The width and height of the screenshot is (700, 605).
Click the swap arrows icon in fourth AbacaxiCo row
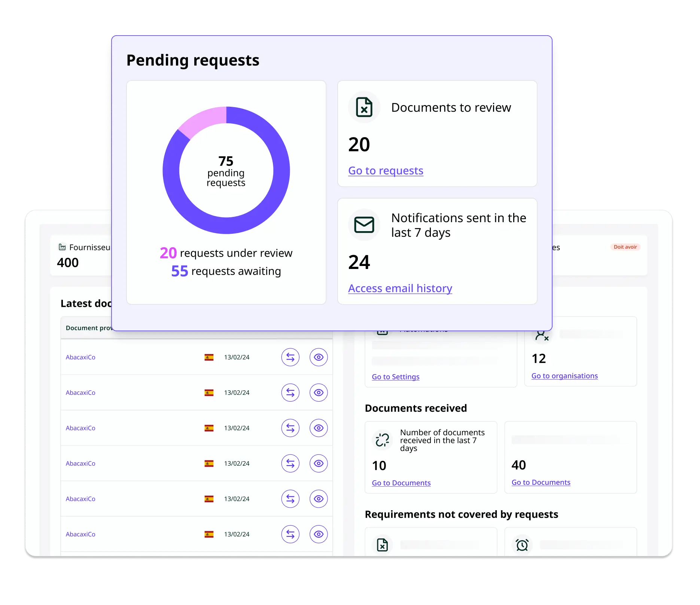coord(290,463)
